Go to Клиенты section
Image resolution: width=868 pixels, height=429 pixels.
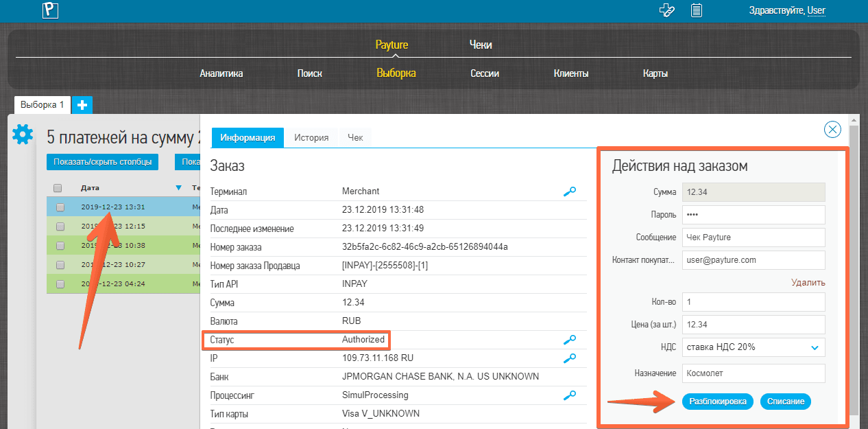pyautogui.click(x=571, y=73)
